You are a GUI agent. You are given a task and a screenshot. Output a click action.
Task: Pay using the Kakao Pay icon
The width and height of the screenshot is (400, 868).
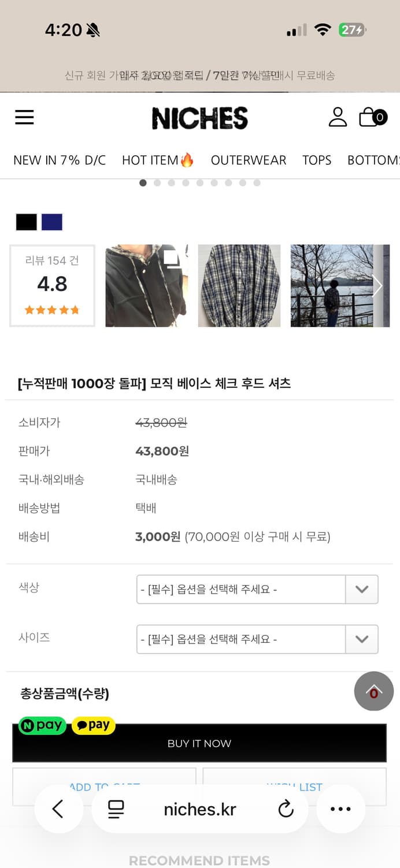pyautogui.click(x=93, y=725)
